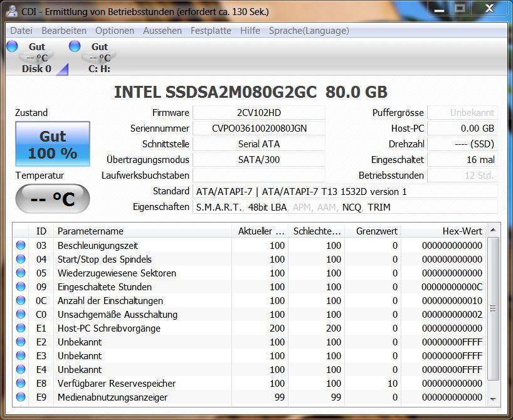The width and height of the screenshot is (513, 420).
Task: Select the Unsachgemäße Ausschaltung row
Action: point(250,314)
